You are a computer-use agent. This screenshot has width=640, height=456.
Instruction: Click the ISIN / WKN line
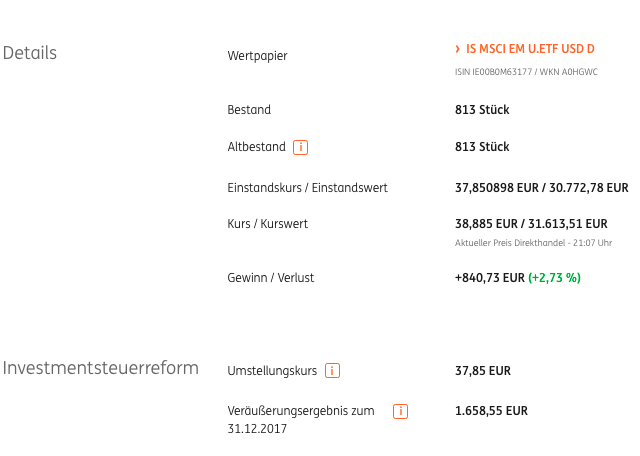coord(526,72)
